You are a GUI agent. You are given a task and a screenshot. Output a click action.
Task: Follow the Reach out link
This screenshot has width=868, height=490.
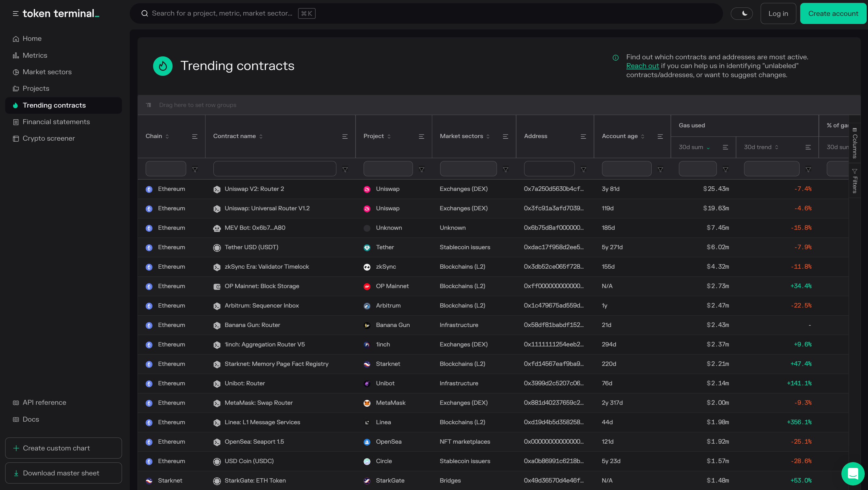(x=642, y=66)
